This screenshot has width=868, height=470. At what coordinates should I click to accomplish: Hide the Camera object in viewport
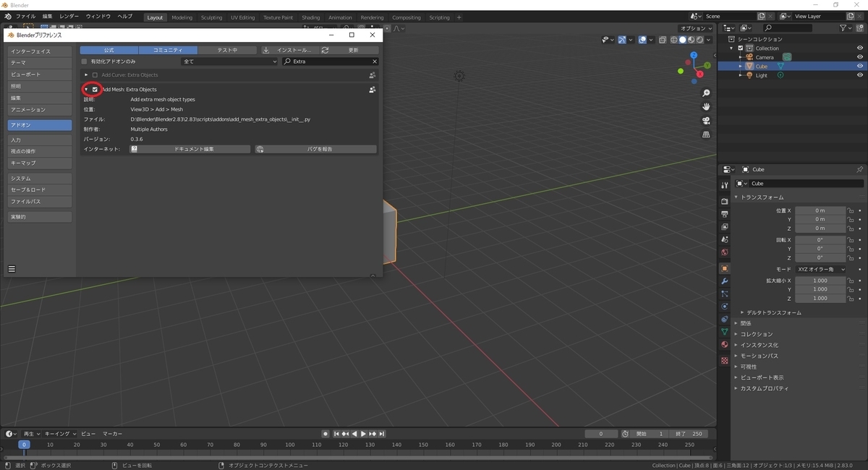click(860, 57)
